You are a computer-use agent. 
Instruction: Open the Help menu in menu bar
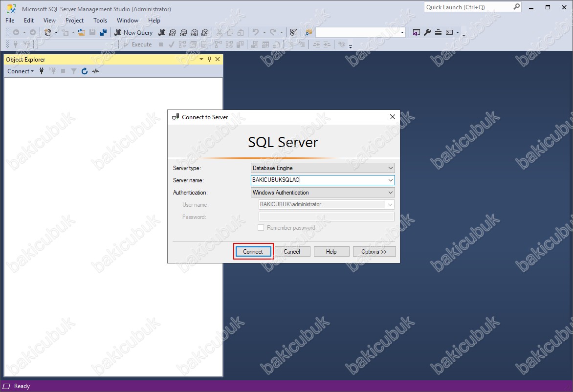154,21
